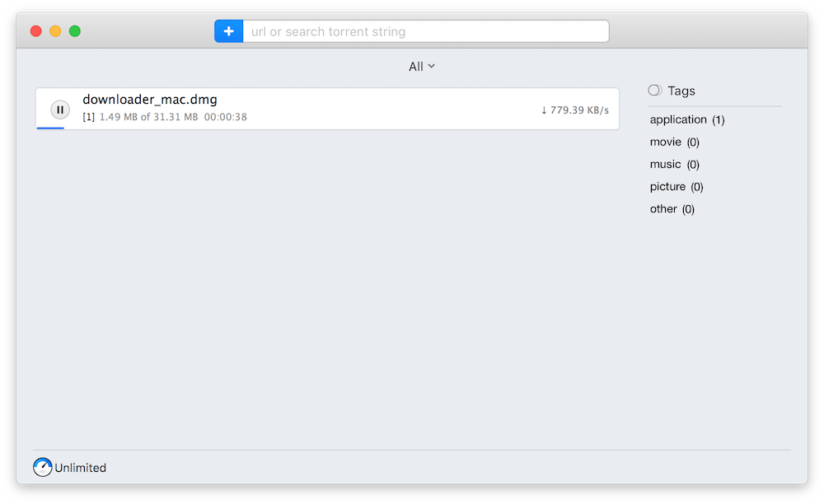
Task: Select the application tag
Action: pos(686,119)
